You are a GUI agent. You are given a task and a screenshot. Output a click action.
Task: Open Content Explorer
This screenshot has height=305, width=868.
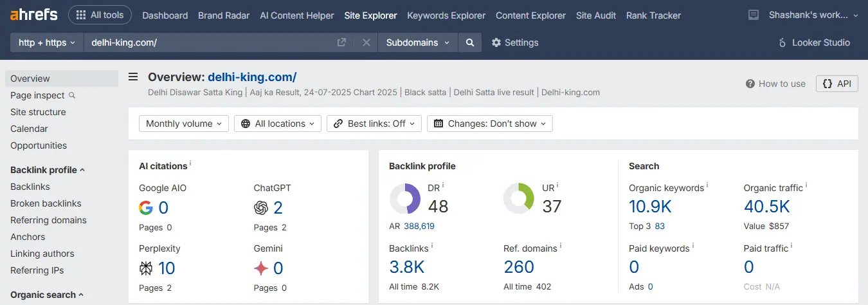tap(531, 15)
